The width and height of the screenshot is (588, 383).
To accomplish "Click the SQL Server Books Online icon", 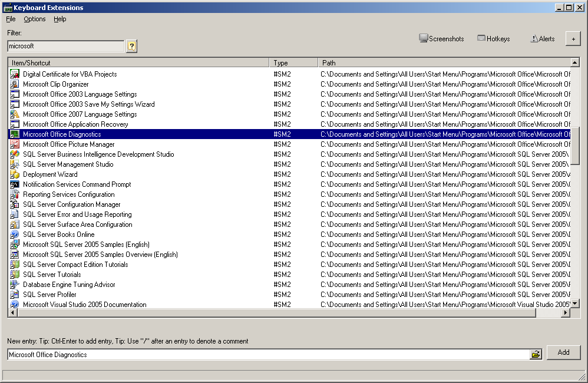I will pyautogui.click(x=15, y=235).
